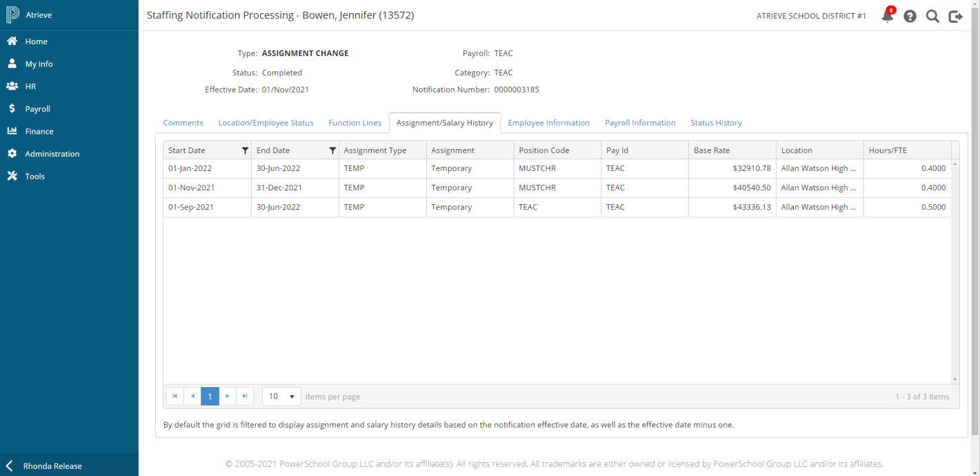Sort by the Base Rate column header

(x=711, y=150)
